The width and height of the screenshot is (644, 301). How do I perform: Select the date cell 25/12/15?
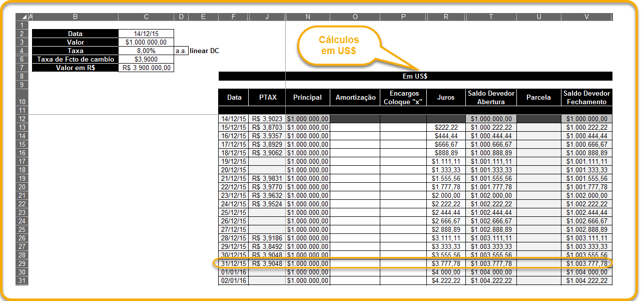[234, 212]
